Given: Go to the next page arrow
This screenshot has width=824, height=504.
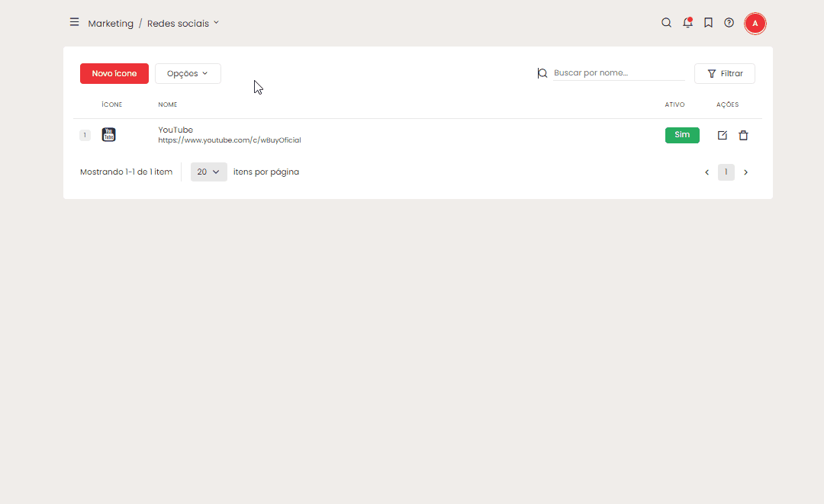Looking at the screenshot, I should pyautogui.click(x=745, y=172).
